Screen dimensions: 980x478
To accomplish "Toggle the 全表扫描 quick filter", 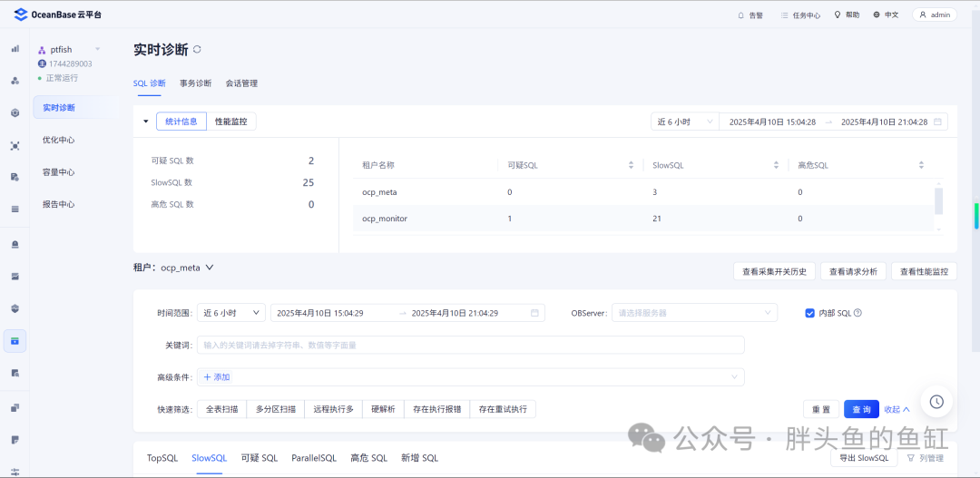I will pyautogui.click(x=222, y=409).
